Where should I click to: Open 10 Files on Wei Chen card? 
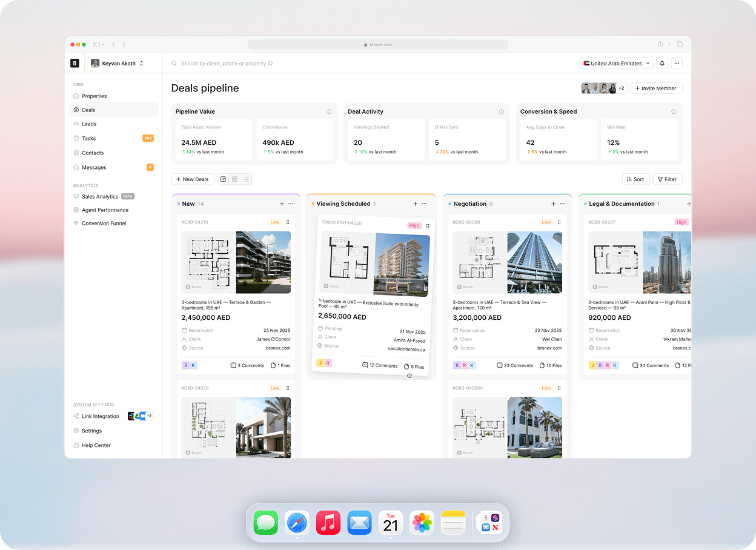coord(551,365)
